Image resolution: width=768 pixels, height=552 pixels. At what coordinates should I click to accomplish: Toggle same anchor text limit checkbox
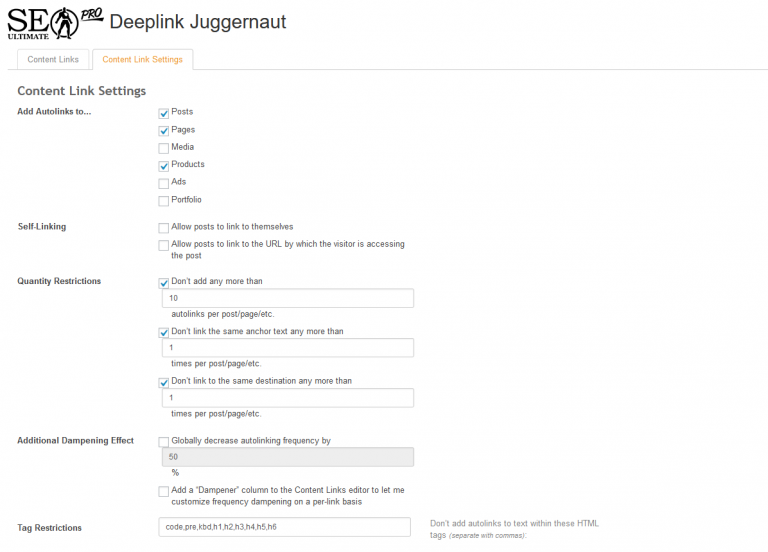coord(164,332)
